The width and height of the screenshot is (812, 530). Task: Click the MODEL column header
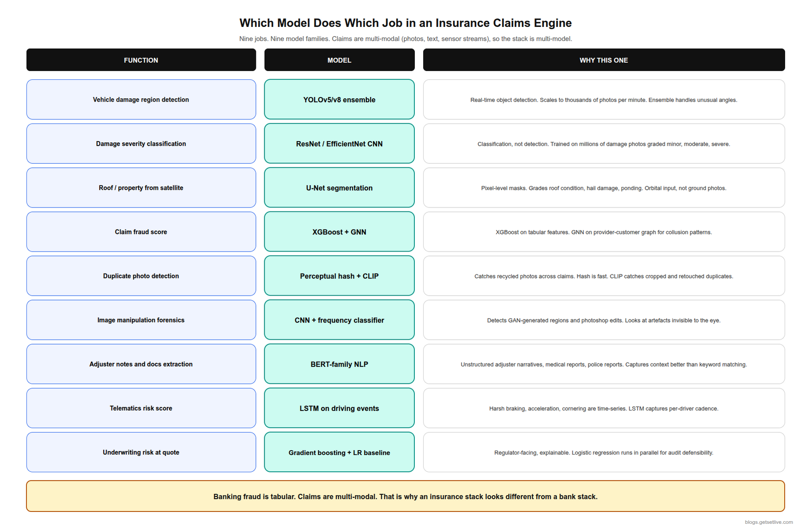click(x=339, y=60)
